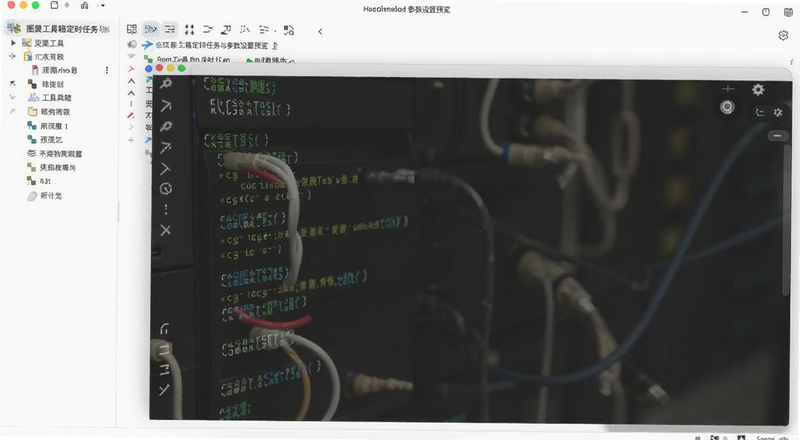Expand the first tree item with triangle arrow

click(x=13, y=43)
